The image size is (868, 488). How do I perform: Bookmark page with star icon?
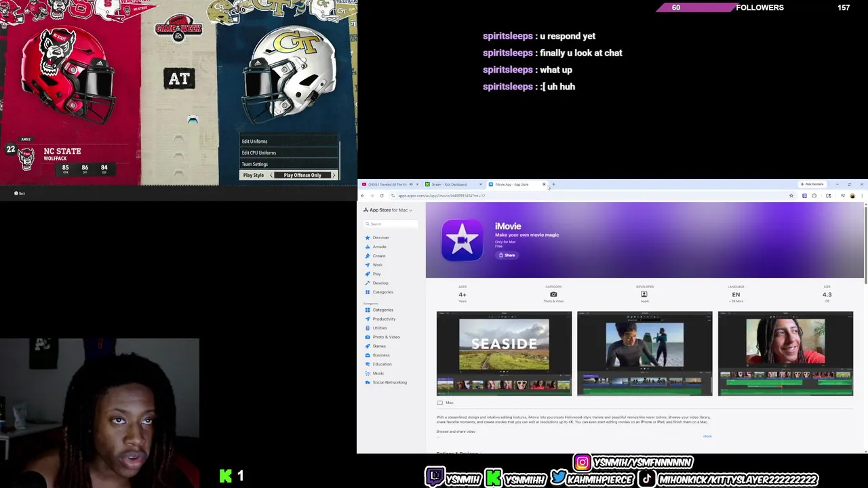(x=791, y=196)
